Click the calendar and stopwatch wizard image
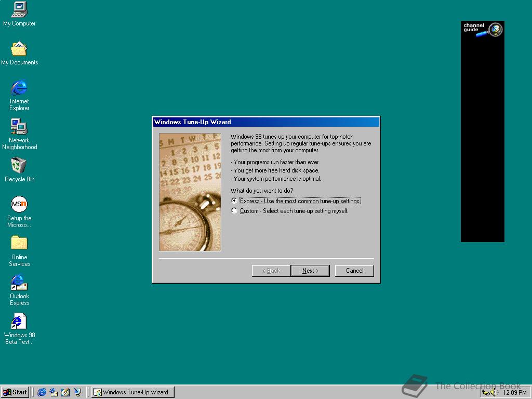Viewport: 532px width, 399px height. pyautogui.click(x=190, y=192)
